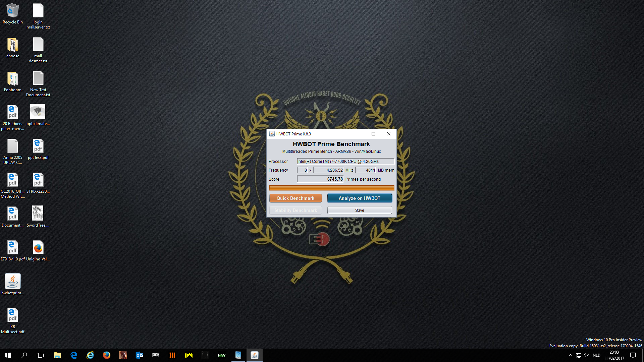This screenshot has height=362, width=644.
Task: Click the Save button in HWBOT Prime
Action: click(x=360, y=210)
